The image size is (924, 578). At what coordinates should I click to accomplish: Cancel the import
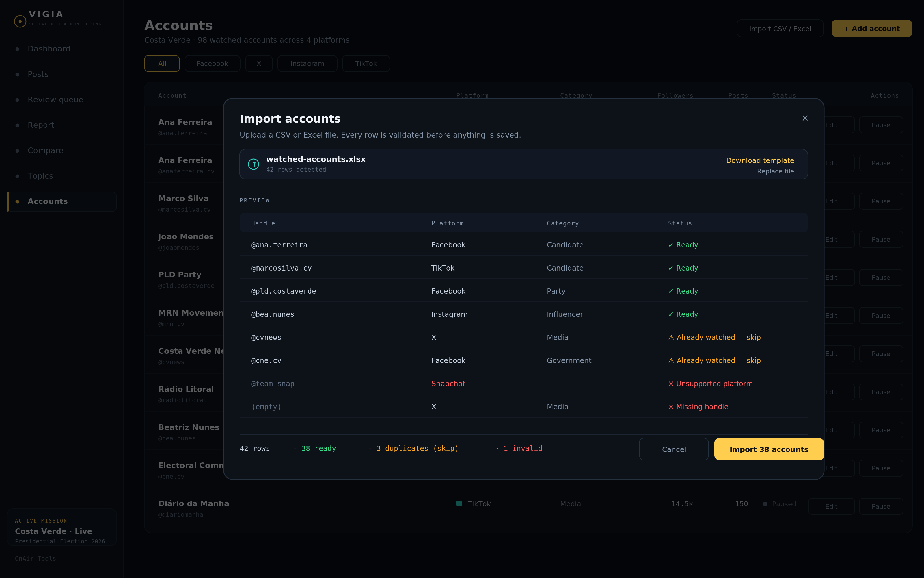point(674,449)
